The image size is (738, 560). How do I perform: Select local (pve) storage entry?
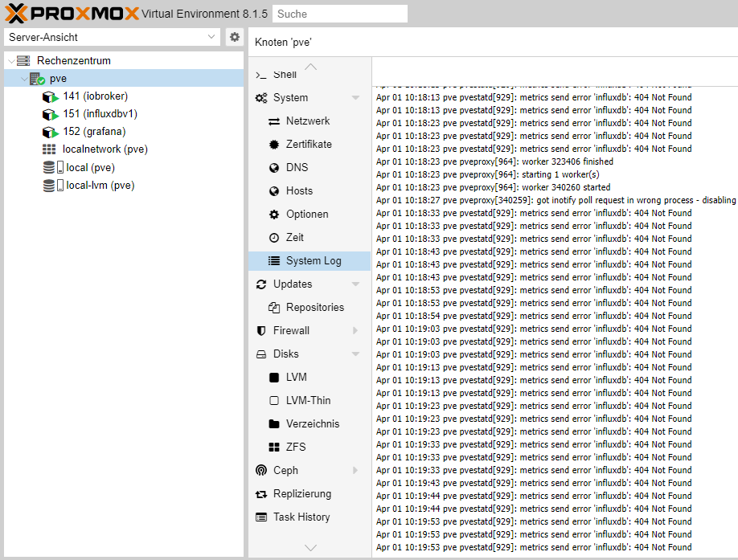pyautogui.click(x=90, y=167)
